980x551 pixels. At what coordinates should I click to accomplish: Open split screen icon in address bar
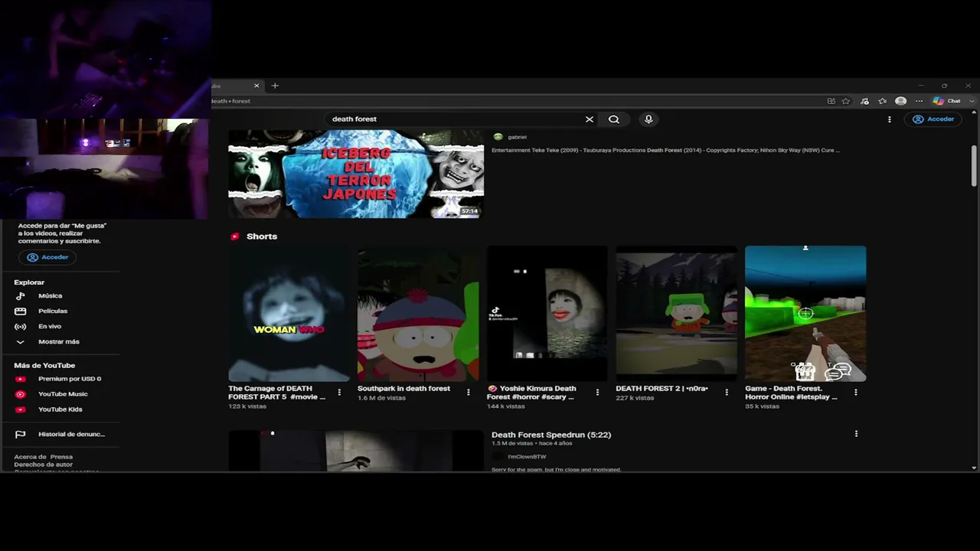831,101
